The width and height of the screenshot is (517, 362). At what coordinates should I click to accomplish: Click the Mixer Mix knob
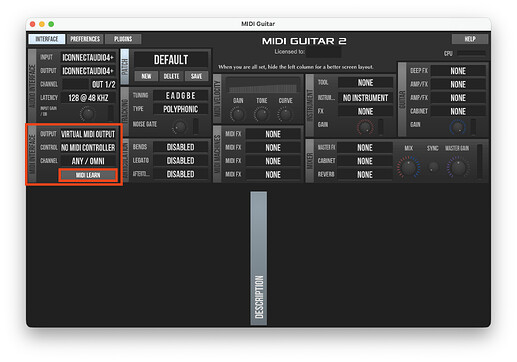pyautogui.click(x=408, y=167)
